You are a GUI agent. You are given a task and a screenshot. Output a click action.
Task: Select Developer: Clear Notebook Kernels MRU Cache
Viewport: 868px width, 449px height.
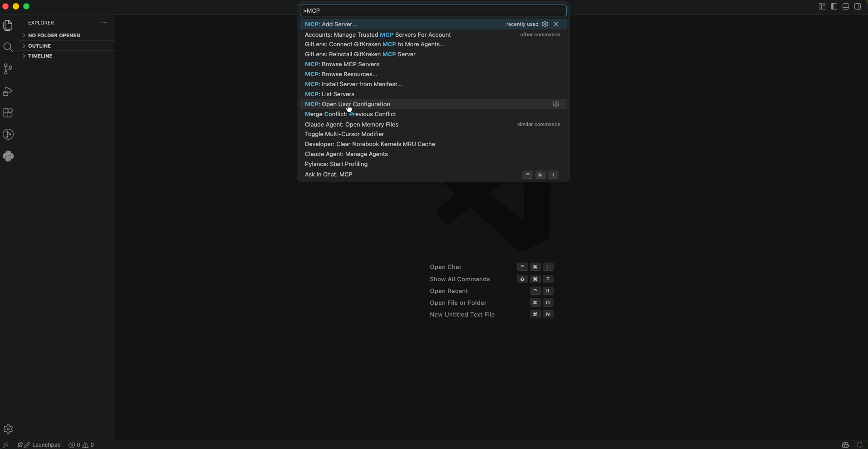(433, 144)
